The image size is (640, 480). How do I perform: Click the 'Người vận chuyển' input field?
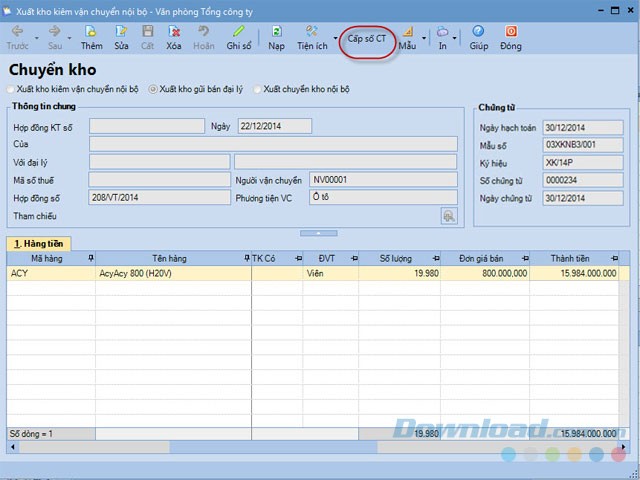click(x=382, y=179)
